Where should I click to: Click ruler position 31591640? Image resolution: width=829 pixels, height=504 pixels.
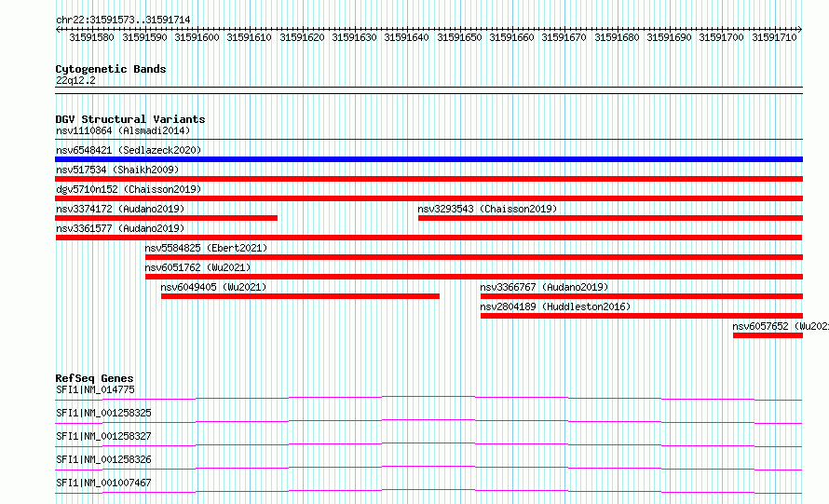pyautogui.click(x=406, y=37)
